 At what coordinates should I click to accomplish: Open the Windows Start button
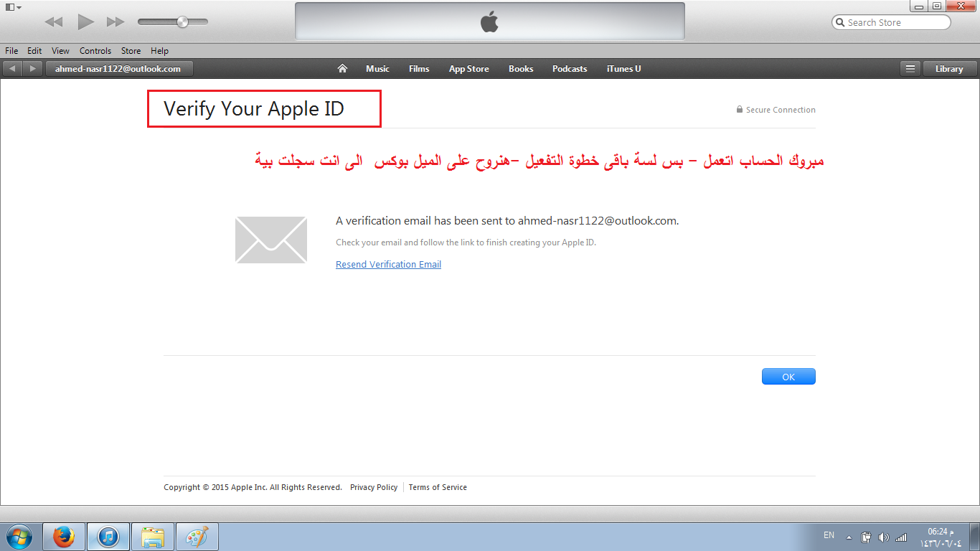[x=19, y=537]
